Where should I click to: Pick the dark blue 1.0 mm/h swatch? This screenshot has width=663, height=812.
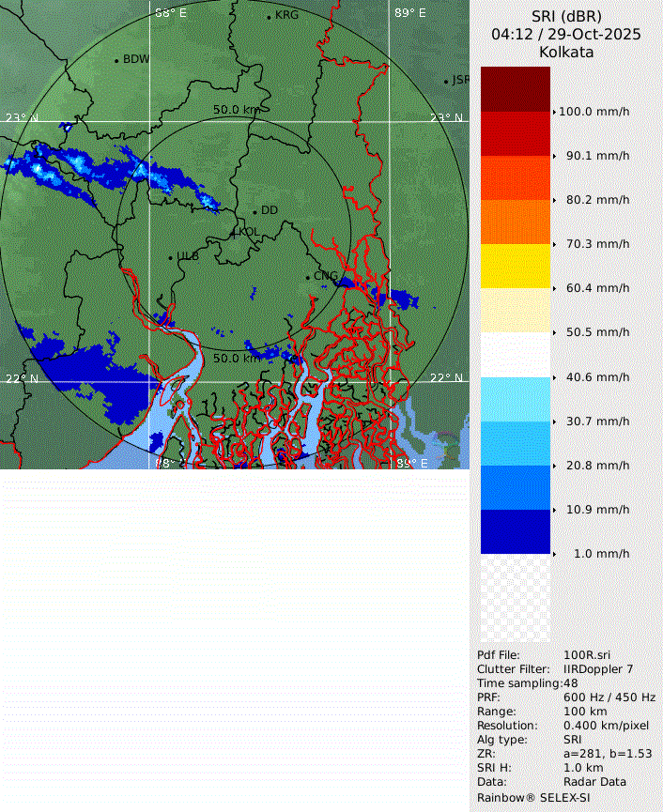pyautogui.click(x=515, y=531)
